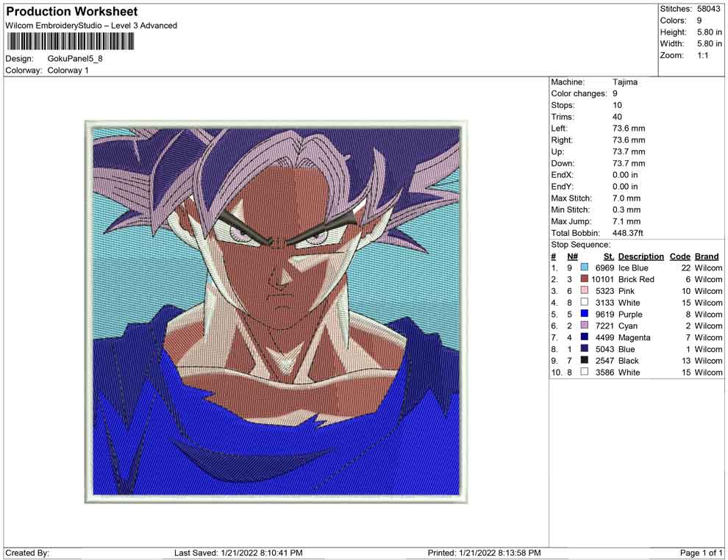Screen dimensions: 728x560
Task: Click the Total Bobbin value '448.37ft'
Action: point(628,233)
